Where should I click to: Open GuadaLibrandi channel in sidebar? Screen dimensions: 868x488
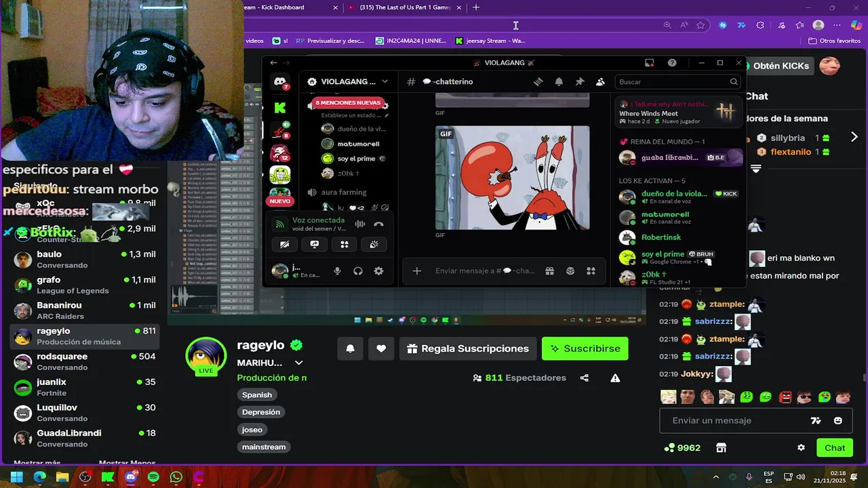(85, 439)
